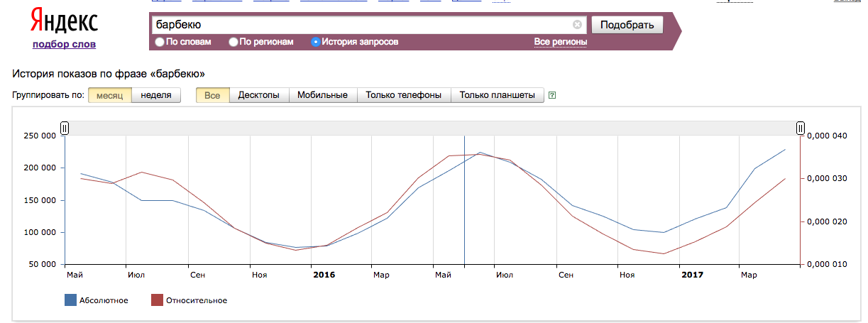Click the right range handle above the chart
This screenshot has height=323, width=868.
801,128
